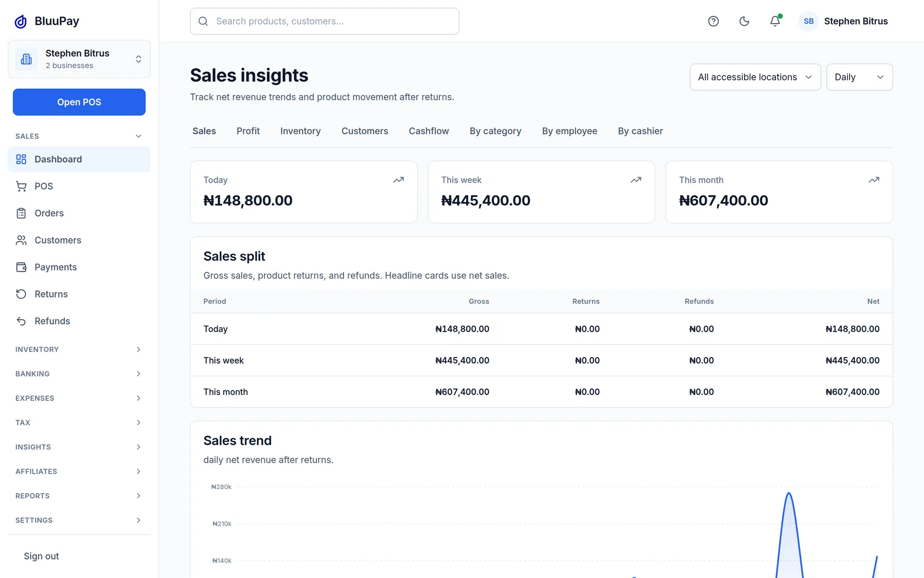
Task: Click the Dashboard grid icon
Action: [21, 159]
